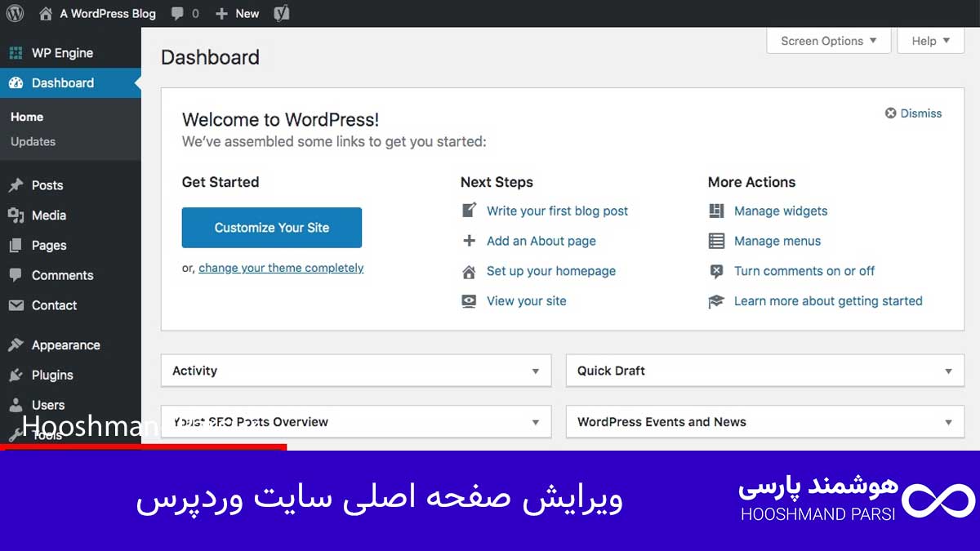Screen dimensions: 980x551
Task: Click the Dashboard page heading
Action: (210, 57)
